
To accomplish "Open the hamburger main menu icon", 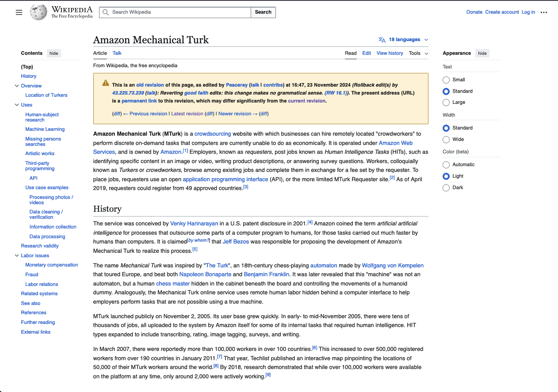I will (19, 12).
